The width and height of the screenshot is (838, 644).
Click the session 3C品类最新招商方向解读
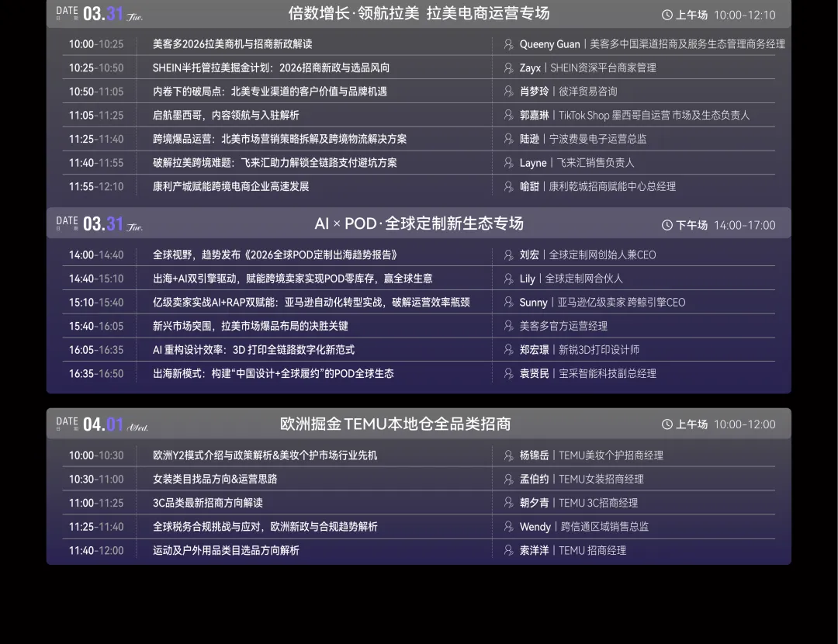208,503
